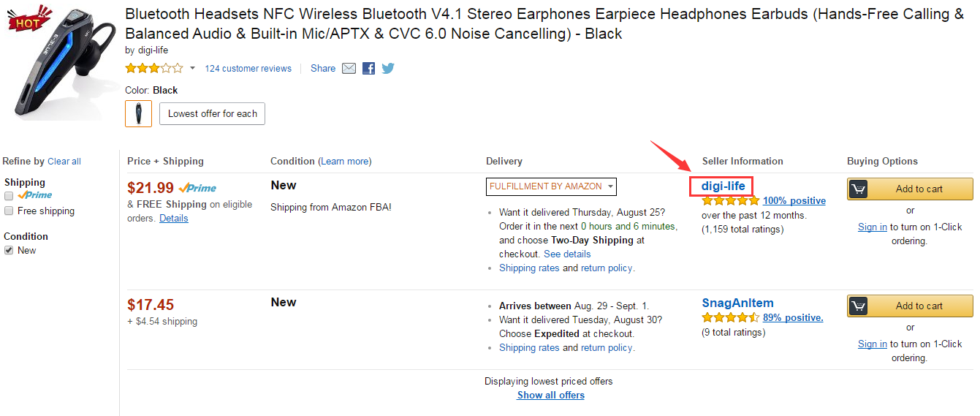Share product via email envelope icon
This screenshot has height=416, width=980.
(349, 68)
